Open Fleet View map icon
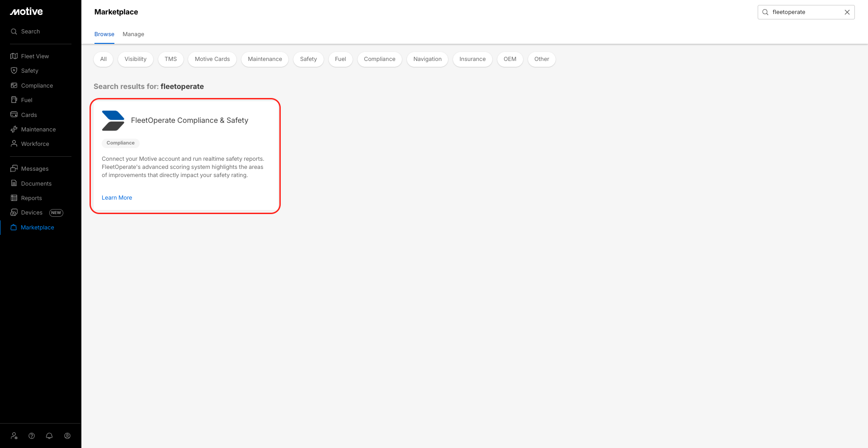 coord(14,56)
